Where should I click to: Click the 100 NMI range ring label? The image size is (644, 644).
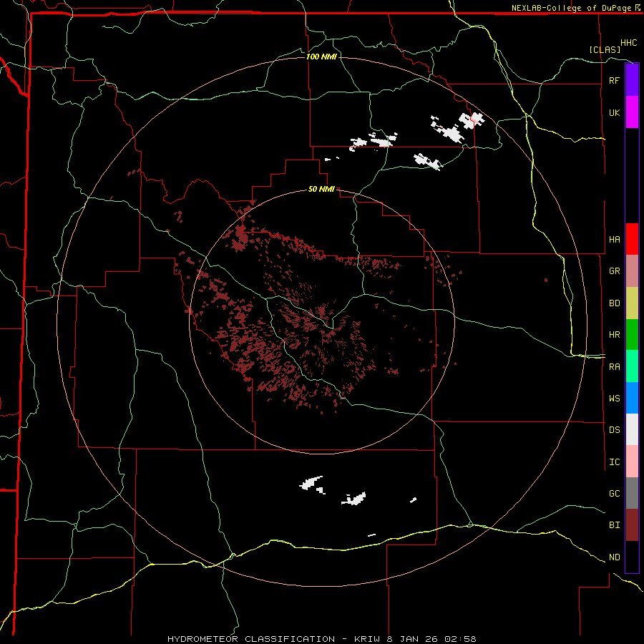(321, 57)
